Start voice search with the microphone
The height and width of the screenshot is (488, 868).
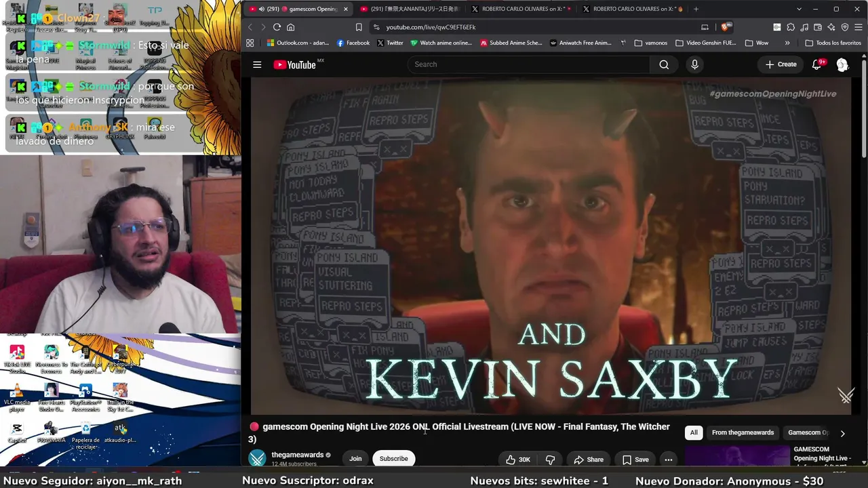pos(694,64)
